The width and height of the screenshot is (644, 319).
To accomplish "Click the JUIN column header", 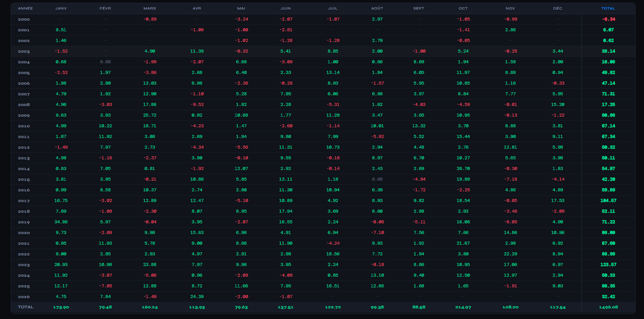I will (x=286, y=8).
